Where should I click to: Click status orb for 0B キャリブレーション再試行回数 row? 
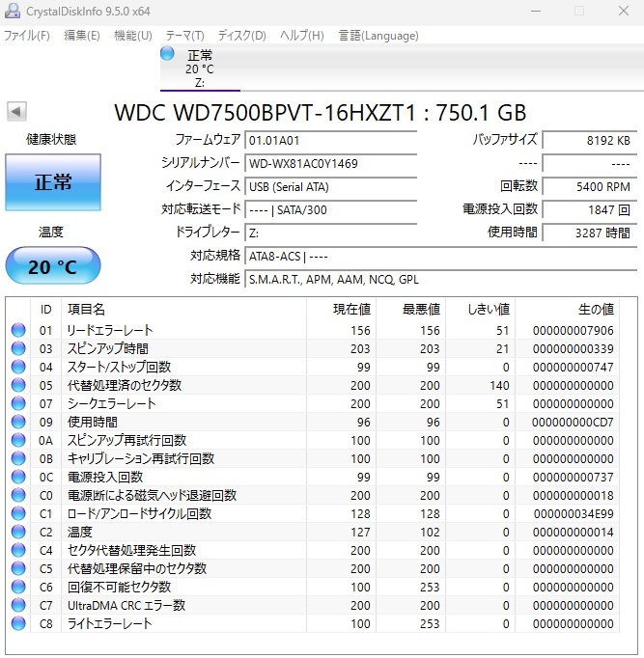18,458
